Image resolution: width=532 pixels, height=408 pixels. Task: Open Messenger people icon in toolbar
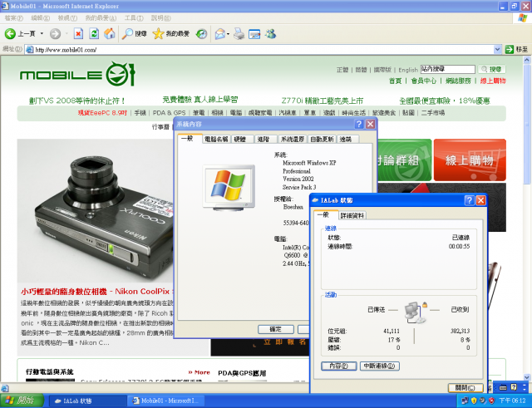point(270,33)
